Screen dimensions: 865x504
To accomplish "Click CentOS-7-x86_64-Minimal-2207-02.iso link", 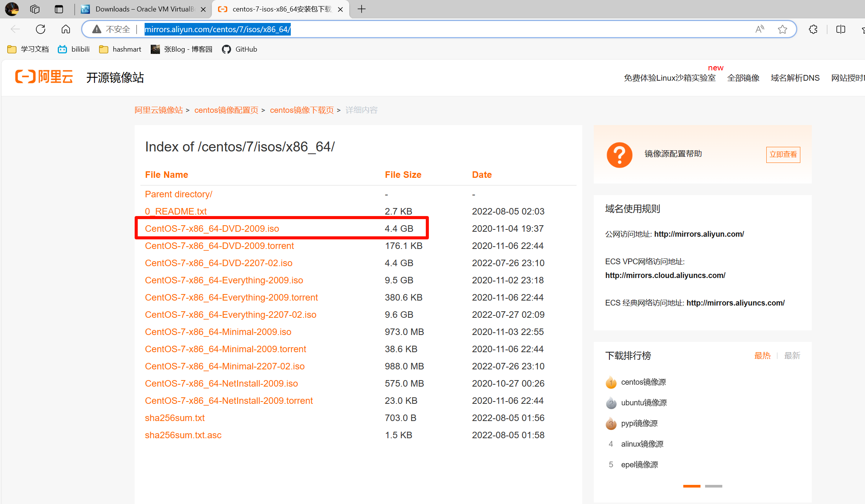I will click(225, 366).
